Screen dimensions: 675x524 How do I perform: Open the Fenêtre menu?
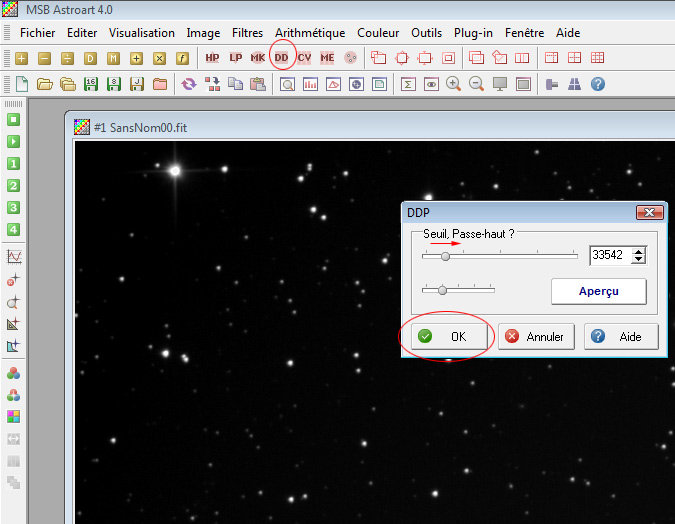pos(524,33)
